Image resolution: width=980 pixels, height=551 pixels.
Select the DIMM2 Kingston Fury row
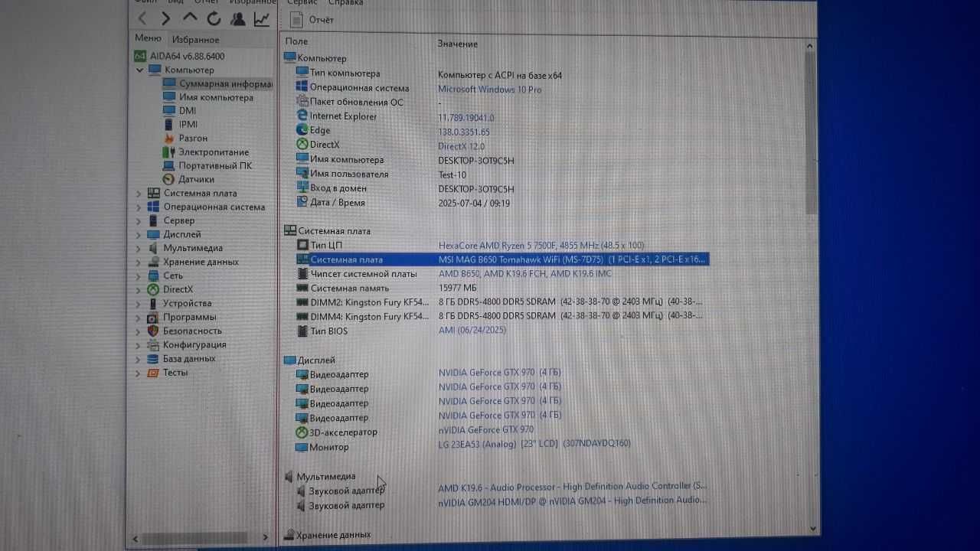[x=501, y=302]
